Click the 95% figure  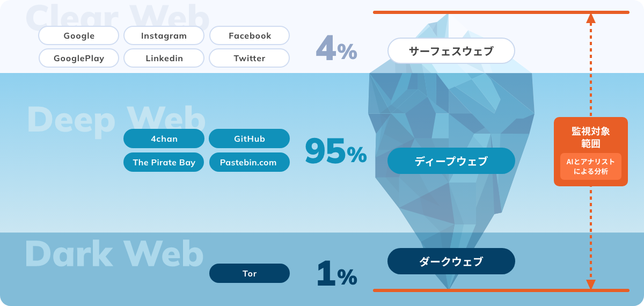pyautogui.click(x=336, y=151)
